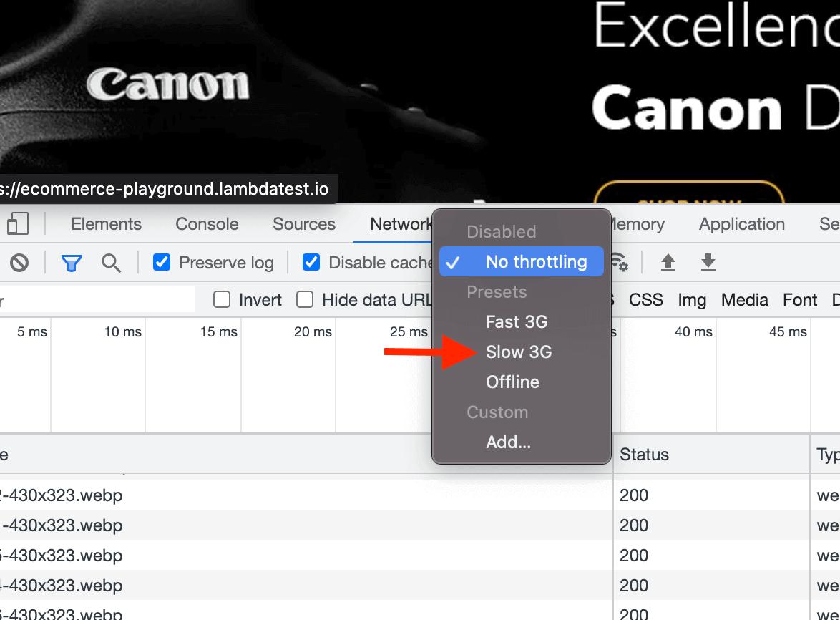The image size is (840, 620).
Task: Open the Network tab
Action: pyautogui.click(x=401, y=223)
